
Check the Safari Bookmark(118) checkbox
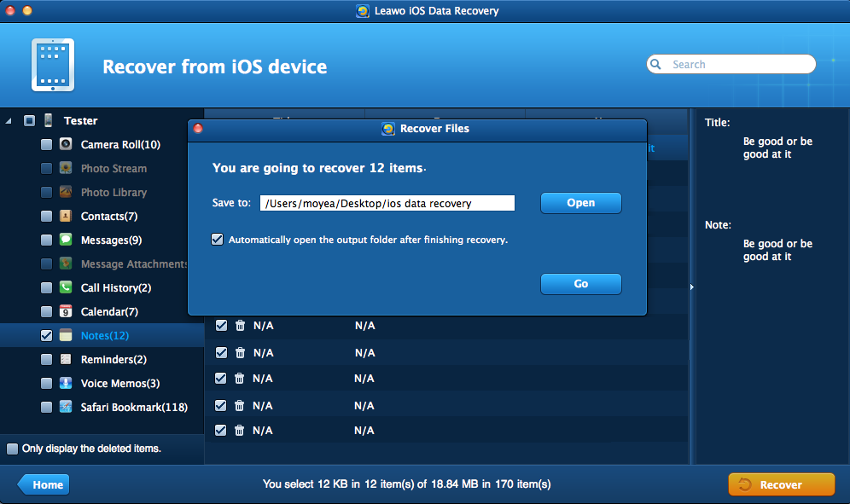pos(47,407)
